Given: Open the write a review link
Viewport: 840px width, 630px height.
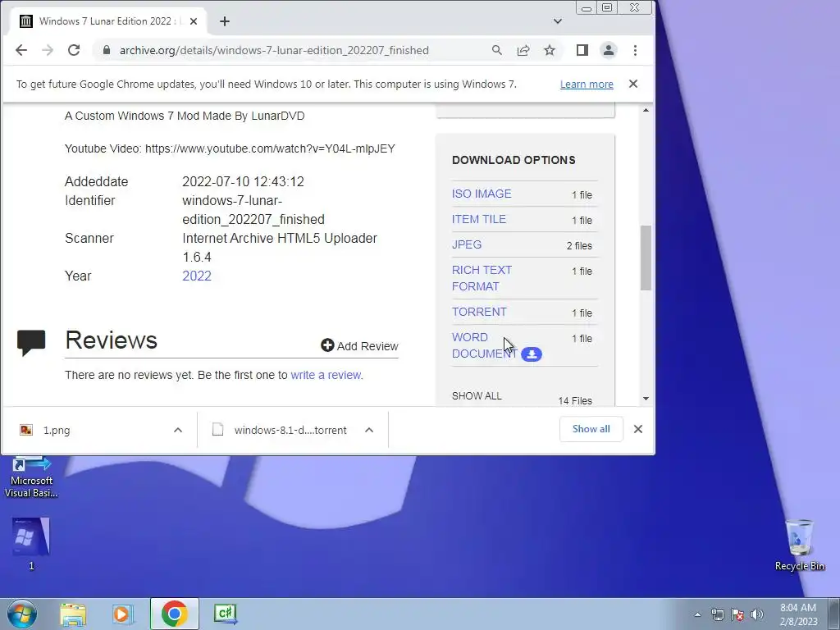Looking at the screenshot, I should [x=326, y=375].
